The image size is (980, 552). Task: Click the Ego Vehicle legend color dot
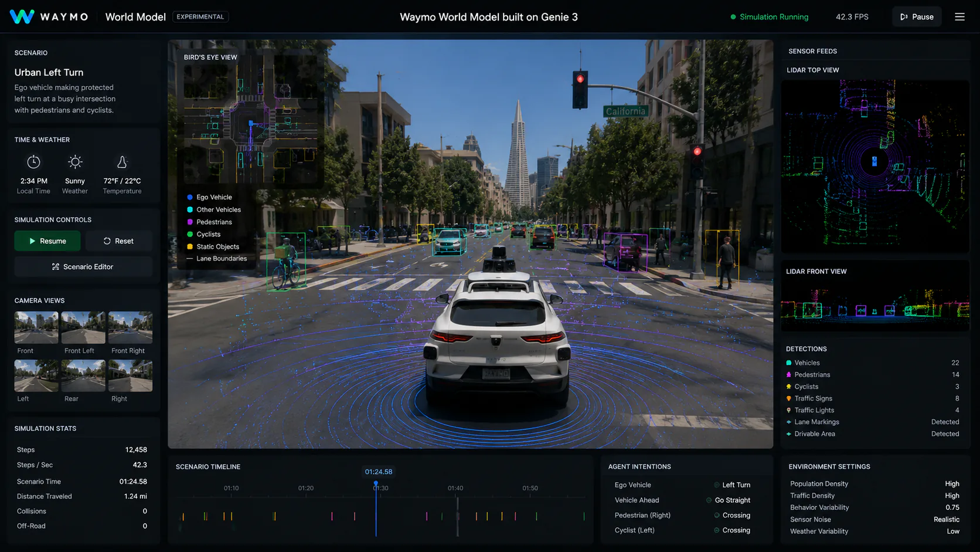click(190, 197)
